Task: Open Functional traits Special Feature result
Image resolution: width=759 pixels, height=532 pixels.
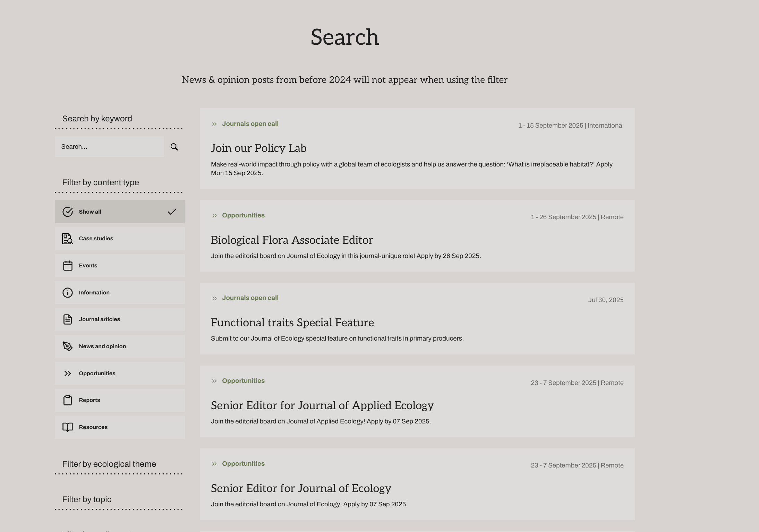Action: pos(292,323)
